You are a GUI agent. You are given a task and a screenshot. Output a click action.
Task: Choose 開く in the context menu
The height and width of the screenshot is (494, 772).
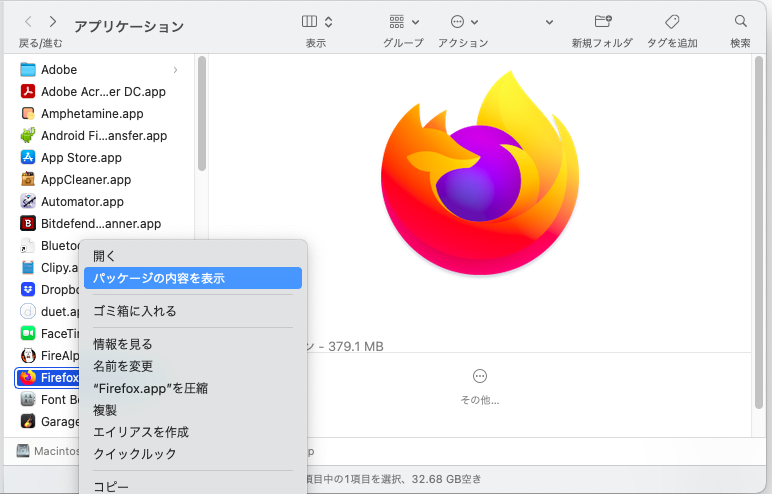pyautogui.click(x=193, y=256)
